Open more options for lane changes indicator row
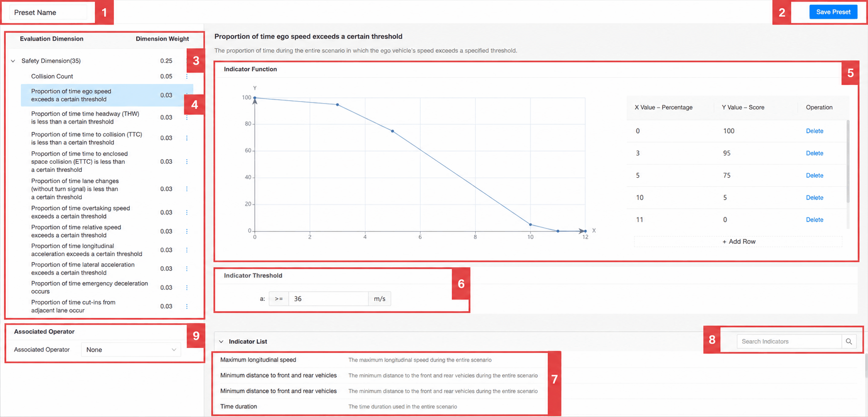868x417 pixels. (187, 189)
